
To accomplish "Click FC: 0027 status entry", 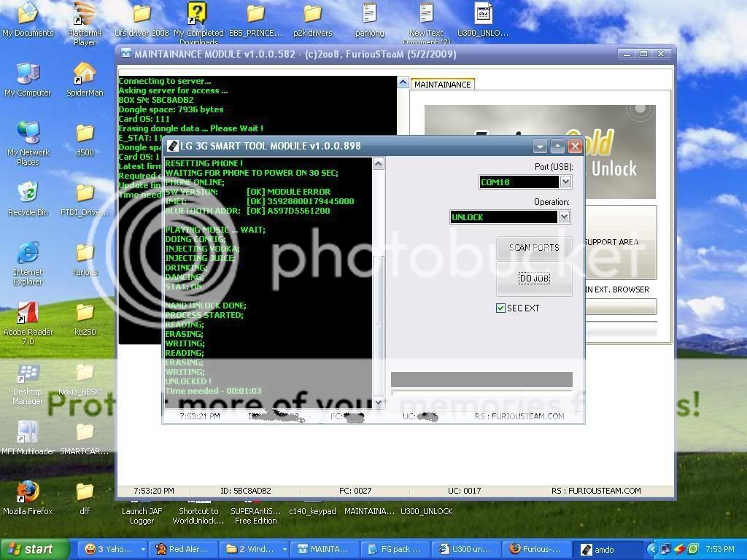I will (355, 491).
